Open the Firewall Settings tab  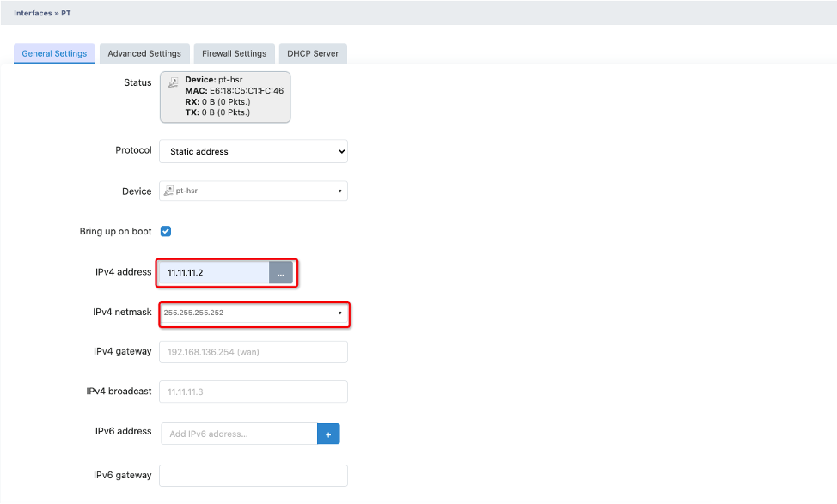click(x=234, y=53)
